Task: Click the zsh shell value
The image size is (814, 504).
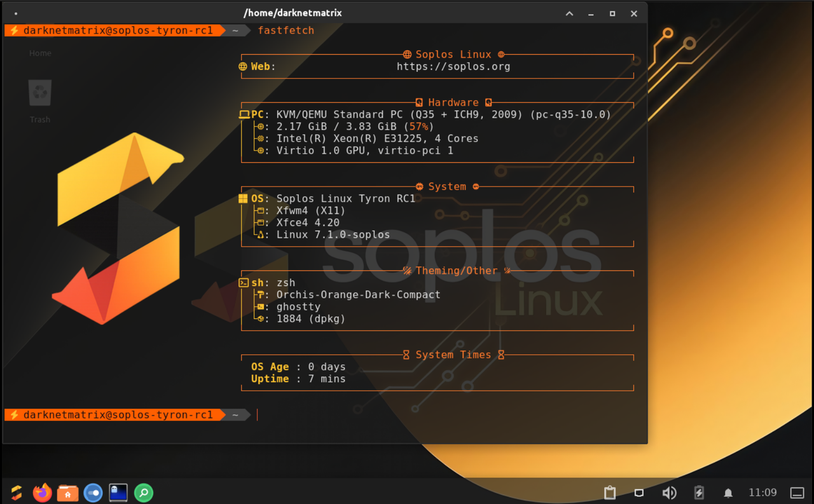Action: [286, 283]
